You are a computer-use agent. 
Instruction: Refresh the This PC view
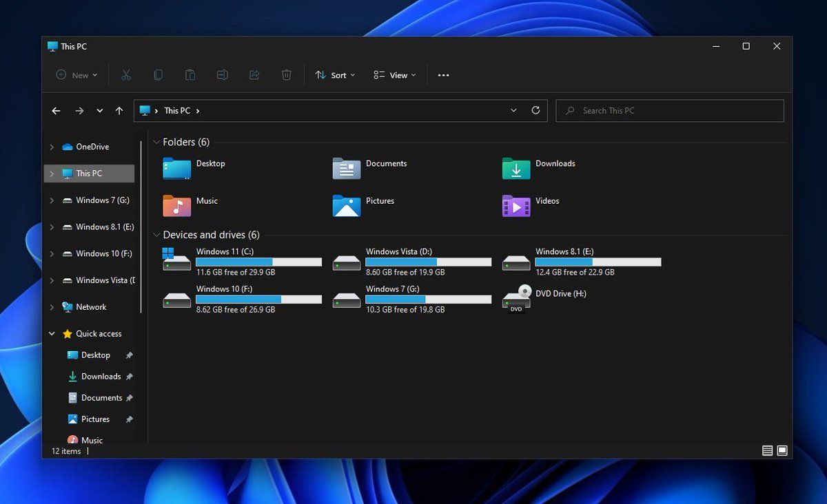pos(535,110)
